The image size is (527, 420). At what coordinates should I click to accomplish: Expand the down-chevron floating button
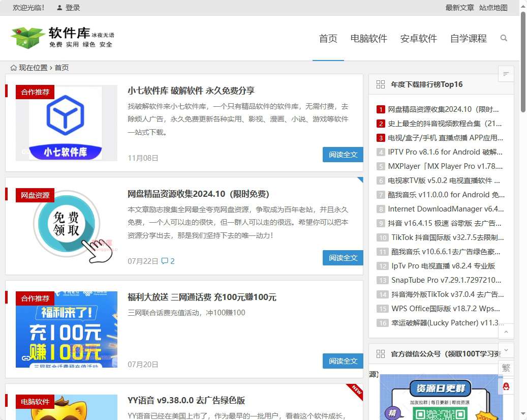tap(506, 350)
